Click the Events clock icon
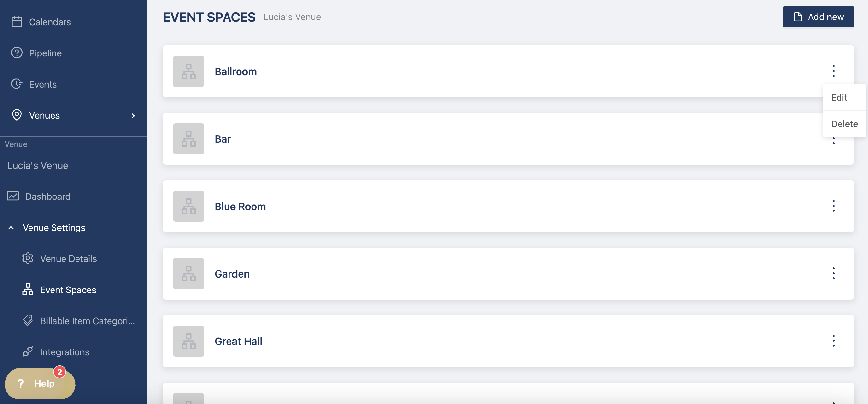The height and width of the screenshot is (404, 868). (x=17, y=84)
